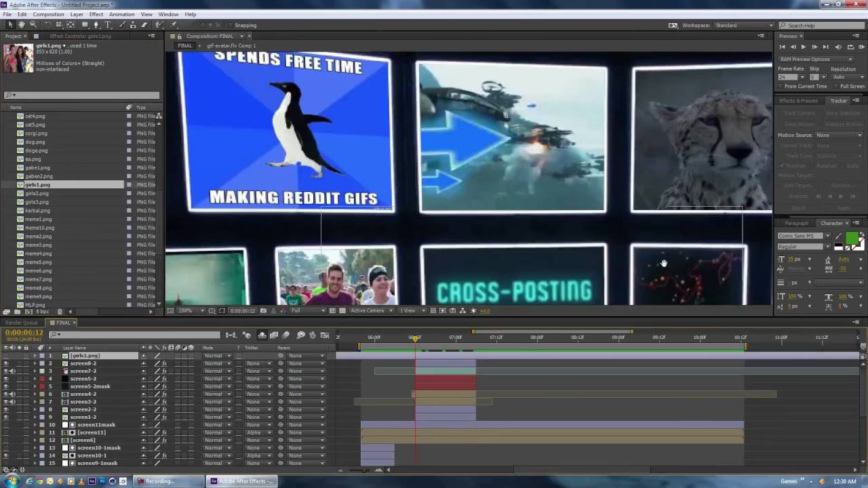Viewport: 868px width, 488px height.
Task: Click the Project panel search field
Action: pyautogui.click(x=81, y=96)
